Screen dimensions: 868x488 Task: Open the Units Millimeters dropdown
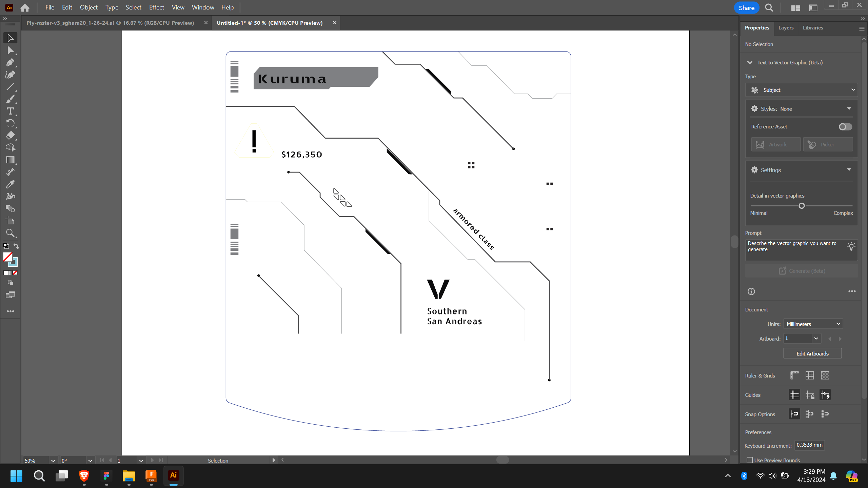click(x=813, y=324)
